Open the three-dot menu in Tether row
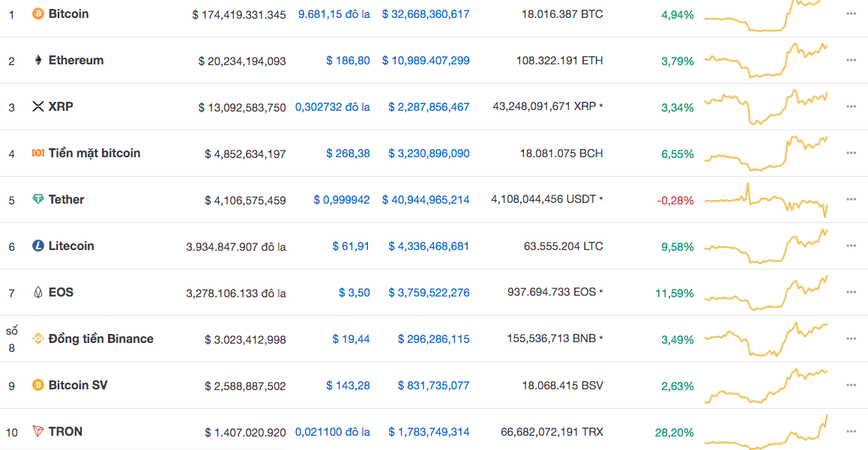This screenshot has width=868, height=450. click(851, 199)
